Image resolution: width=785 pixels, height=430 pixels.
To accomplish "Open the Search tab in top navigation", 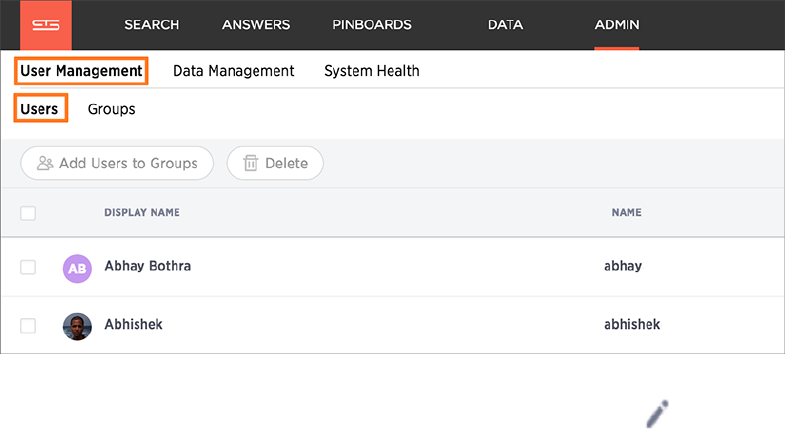I will point(152,25).
